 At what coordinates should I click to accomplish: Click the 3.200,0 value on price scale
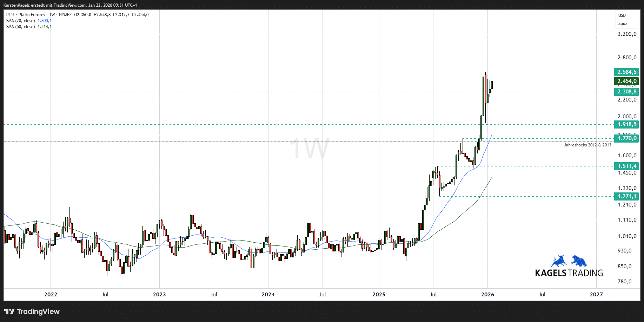pyautogui.click(x=627, y=34)
